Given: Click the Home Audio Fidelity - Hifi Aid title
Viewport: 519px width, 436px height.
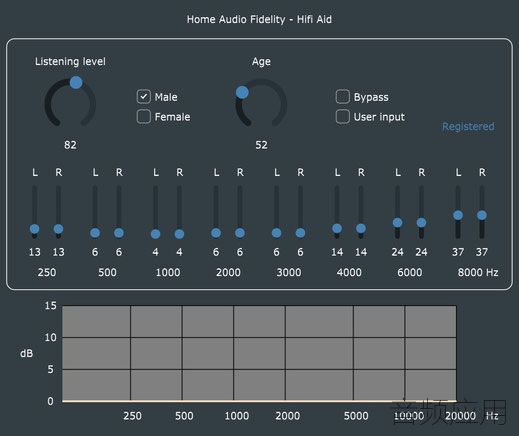Looking at the screenshot, I should click(x=259, y=19).
